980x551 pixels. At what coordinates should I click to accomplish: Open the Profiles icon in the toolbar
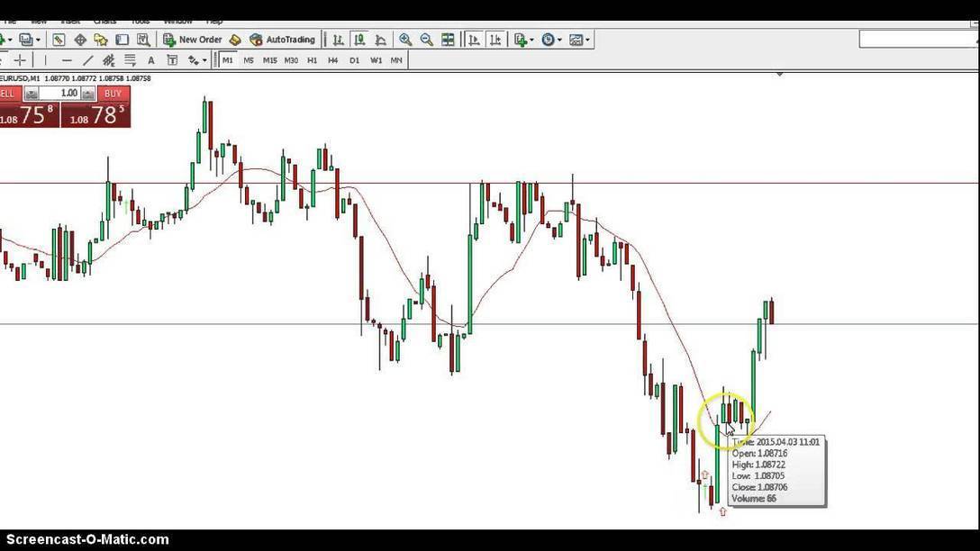click(x=25, y=40)
